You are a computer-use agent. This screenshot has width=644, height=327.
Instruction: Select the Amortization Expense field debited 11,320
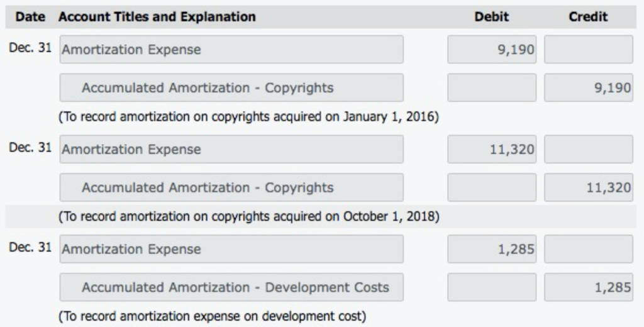(231, 149)
